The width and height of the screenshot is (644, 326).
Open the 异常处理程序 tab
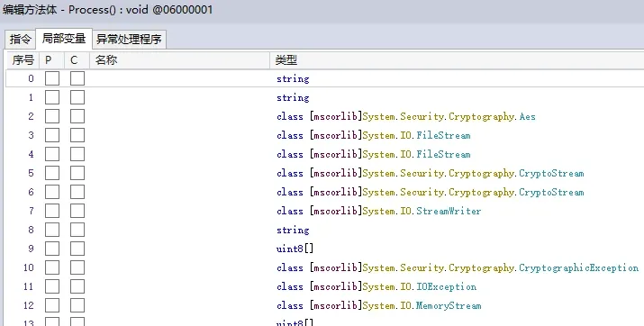pos(129,40)
